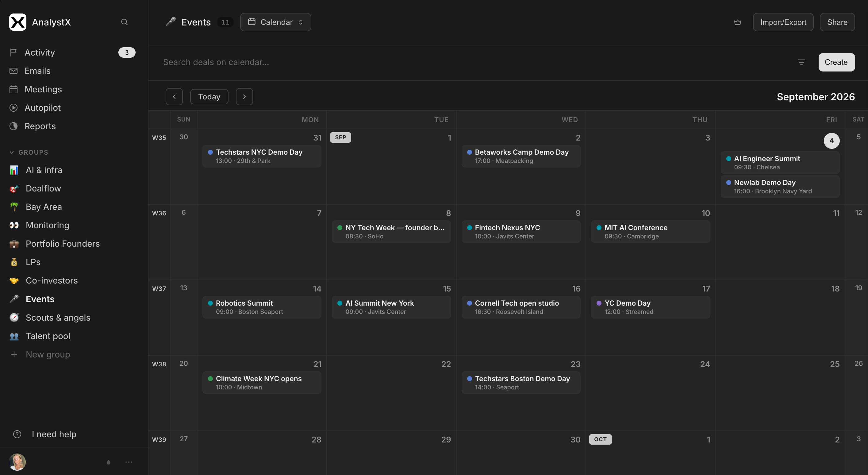
Task: Click the Activity count badge 3
Action: [x=127, y=52]
